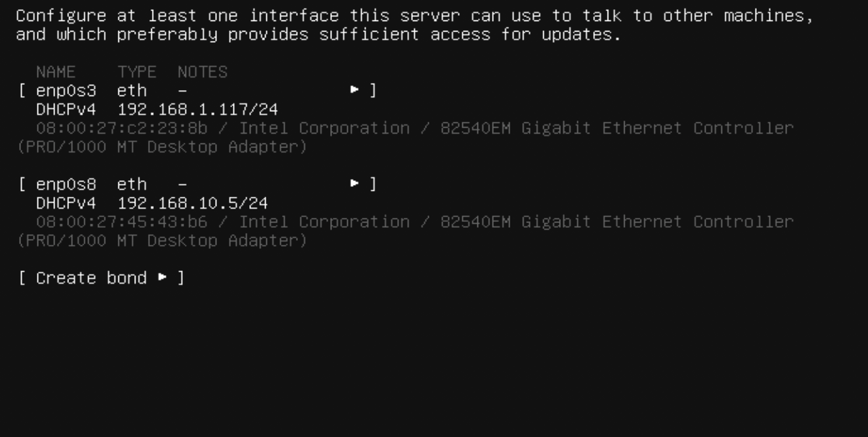Viewport: 868px width, 437px height.
Task: Click the notes dash for enp0s3
Action: click(x=182, y=91)
